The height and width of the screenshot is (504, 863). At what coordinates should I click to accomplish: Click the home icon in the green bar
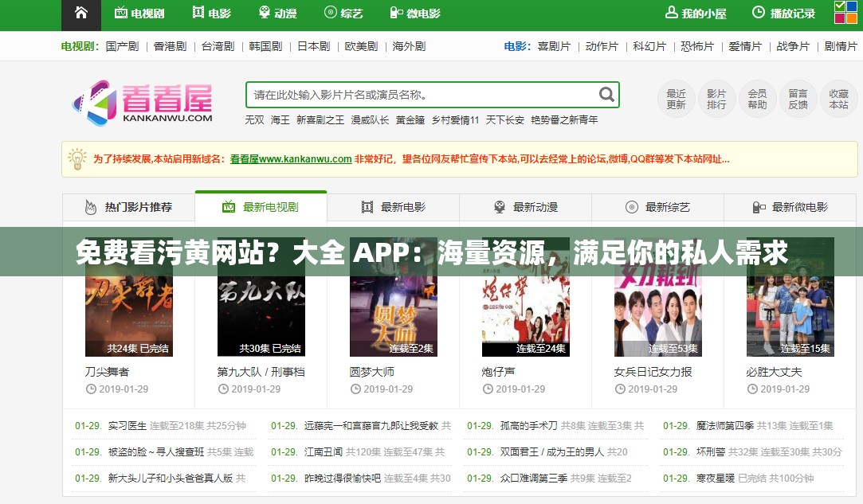(x=81, y=13)
